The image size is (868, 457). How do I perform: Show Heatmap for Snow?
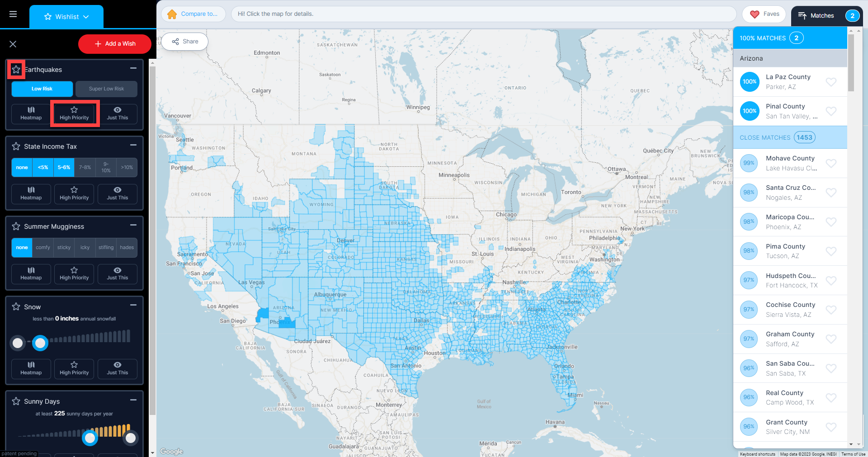(x=31, y=369)
